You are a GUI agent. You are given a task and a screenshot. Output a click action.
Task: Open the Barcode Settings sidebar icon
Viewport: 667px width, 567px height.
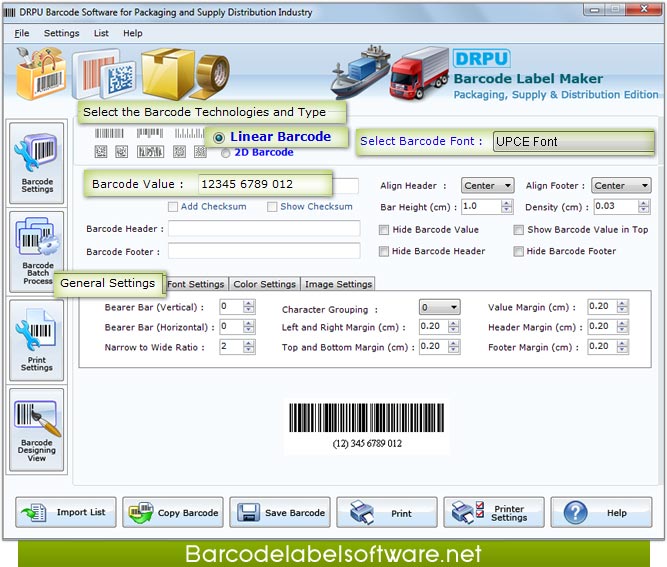[x=37, y=162]
